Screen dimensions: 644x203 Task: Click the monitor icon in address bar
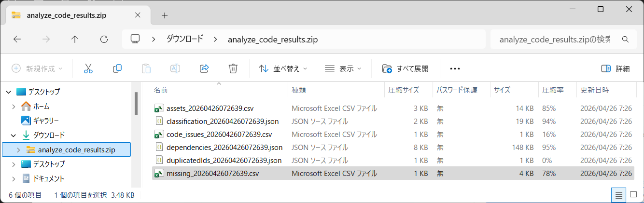tap(135, 39)
